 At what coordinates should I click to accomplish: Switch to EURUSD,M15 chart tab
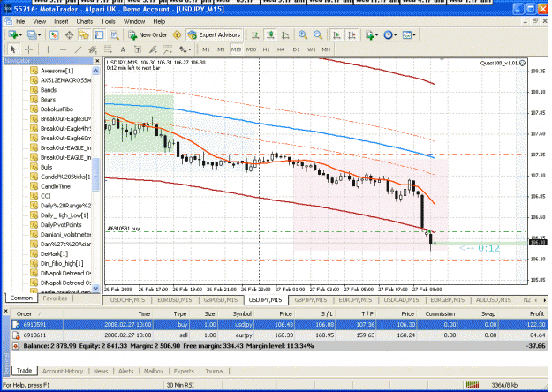(x=174, y=300)
